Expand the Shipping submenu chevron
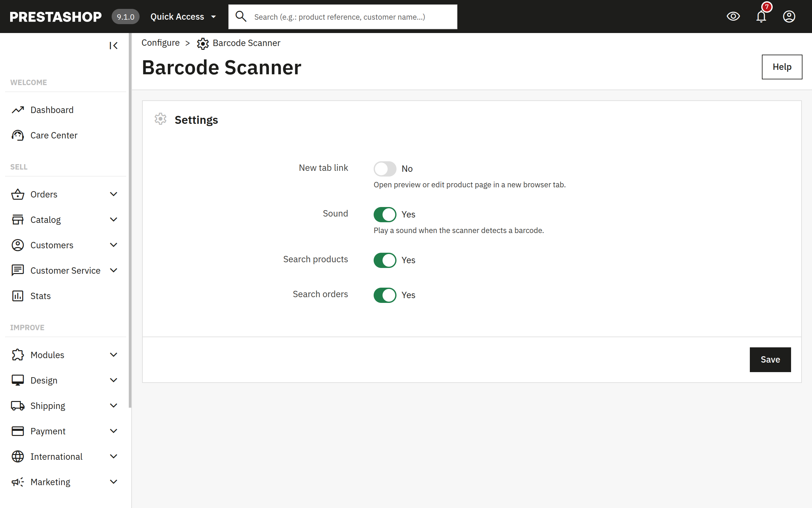The image size is (812, 508). click(114, 405)
